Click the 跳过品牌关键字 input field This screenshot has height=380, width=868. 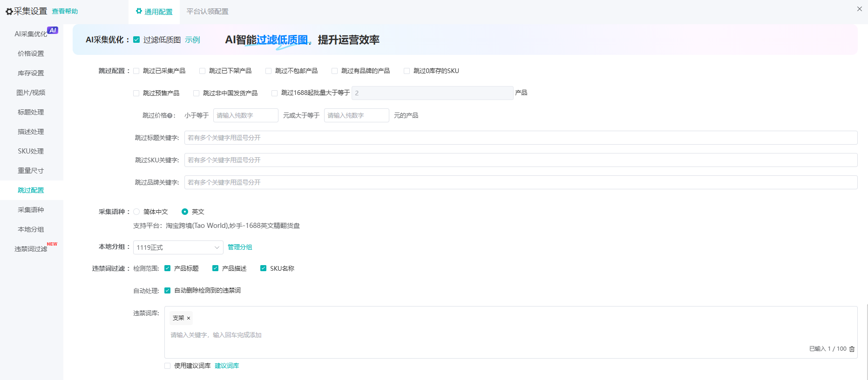pyautogui.click(x=521, y=182)
